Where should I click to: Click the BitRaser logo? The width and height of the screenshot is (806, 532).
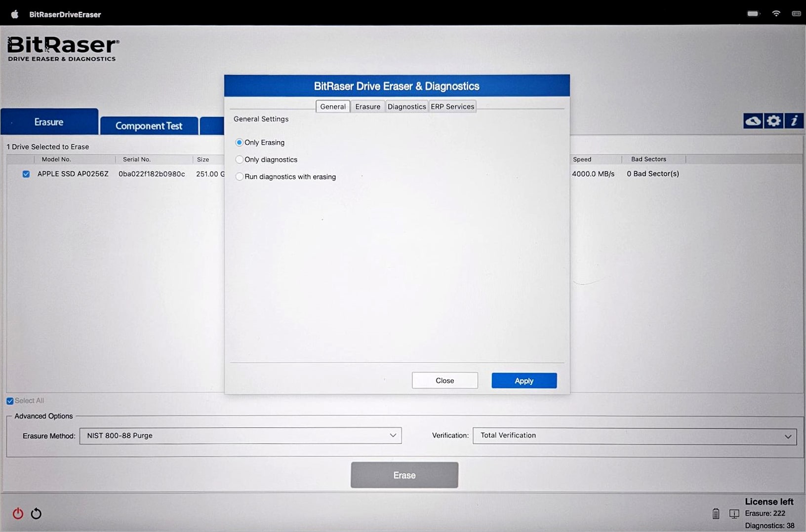(x=63, y=48)
